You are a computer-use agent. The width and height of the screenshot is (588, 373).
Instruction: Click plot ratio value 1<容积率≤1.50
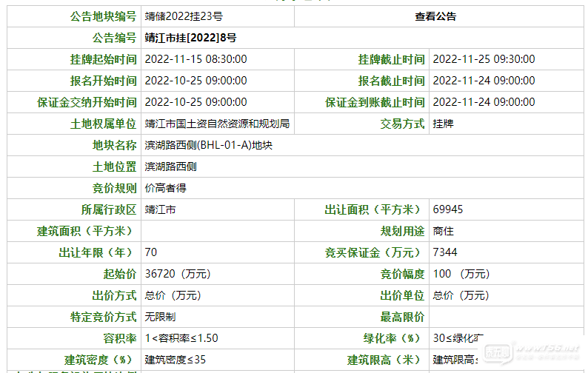181,338
